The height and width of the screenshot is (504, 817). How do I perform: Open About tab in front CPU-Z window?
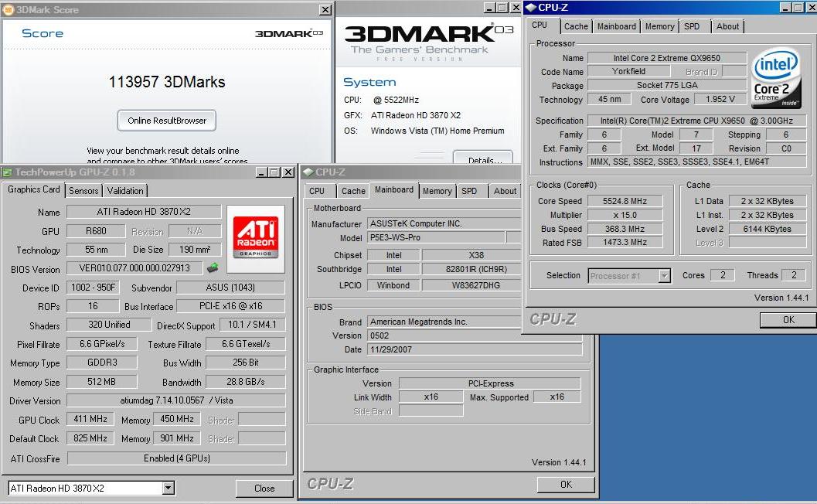pyautogui.click(x=727, y=26)
